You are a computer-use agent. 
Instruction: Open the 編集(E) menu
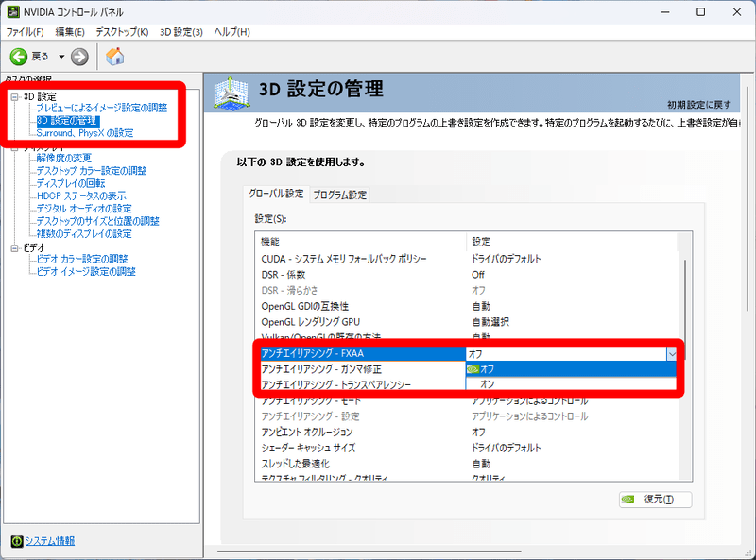[x=70, y=32]
